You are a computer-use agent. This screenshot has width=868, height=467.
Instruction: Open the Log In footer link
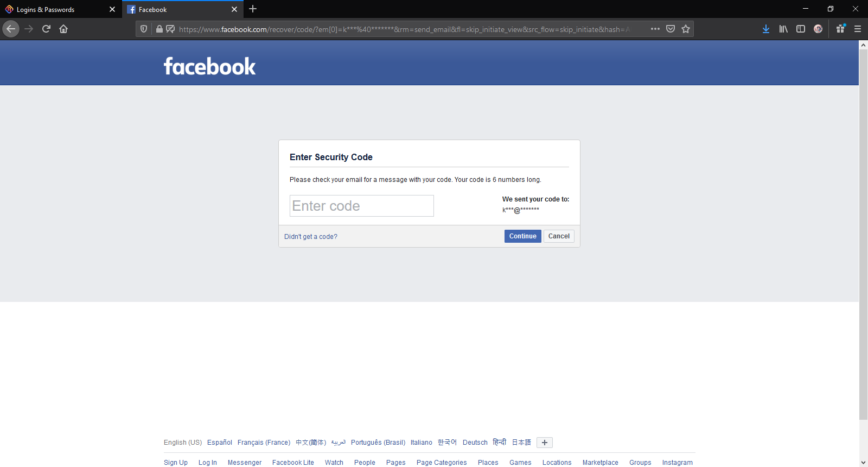208,463
